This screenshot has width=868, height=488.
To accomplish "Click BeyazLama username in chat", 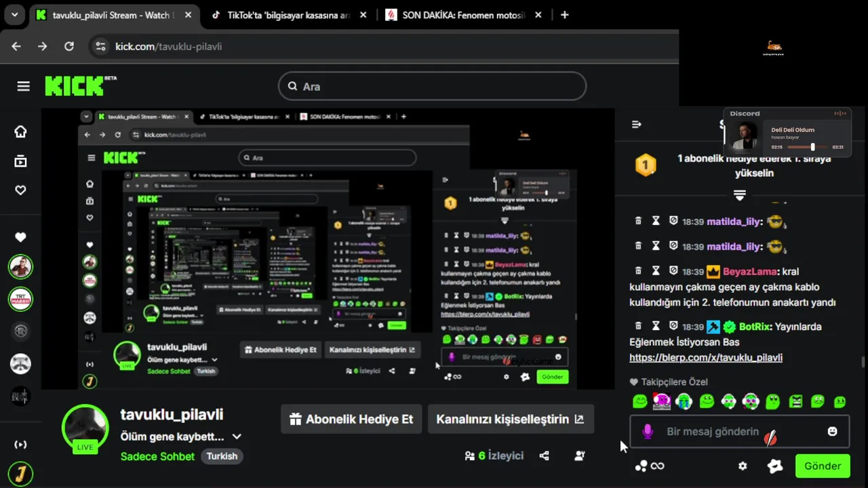I will [x=750, y=272].
